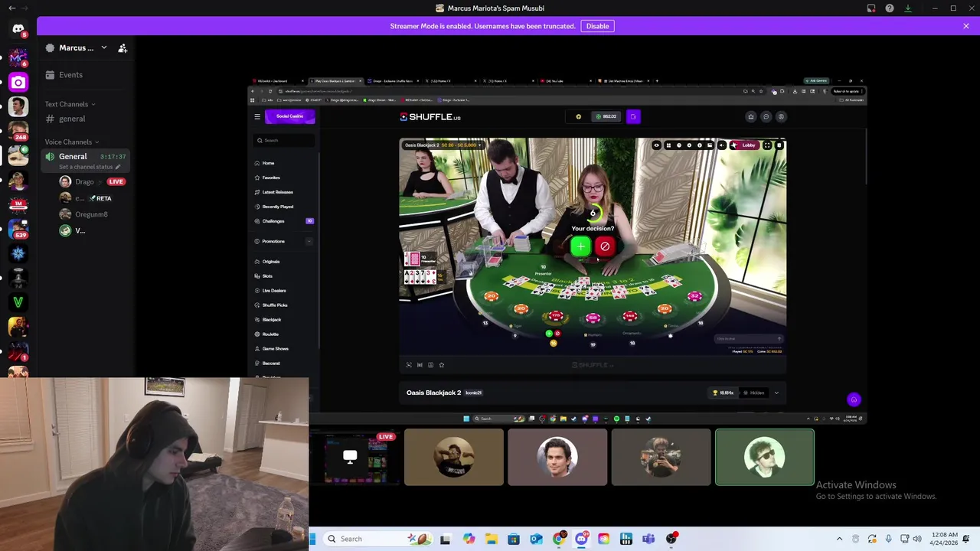Click the SHUFFLE.us logo
The height and width of the screenshot is (551, 980).
pos(430,117)
